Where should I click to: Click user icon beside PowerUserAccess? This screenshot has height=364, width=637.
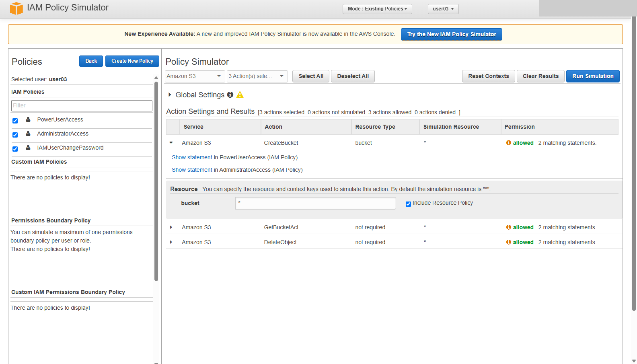pyautogui.click(x=28, y=119)
